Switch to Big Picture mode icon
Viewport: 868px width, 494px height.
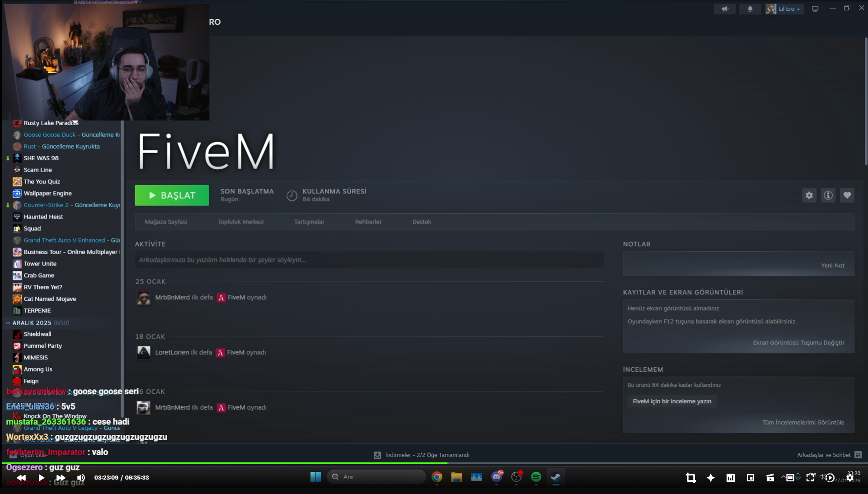pyautogui.click(x=815, y=9)
